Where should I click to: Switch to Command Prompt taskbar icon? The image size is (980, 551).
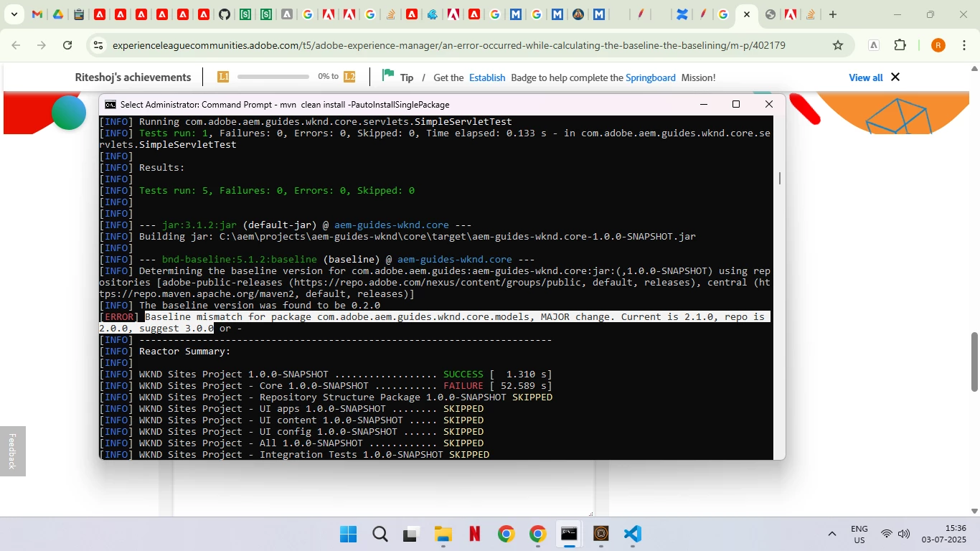click(569, 534)
